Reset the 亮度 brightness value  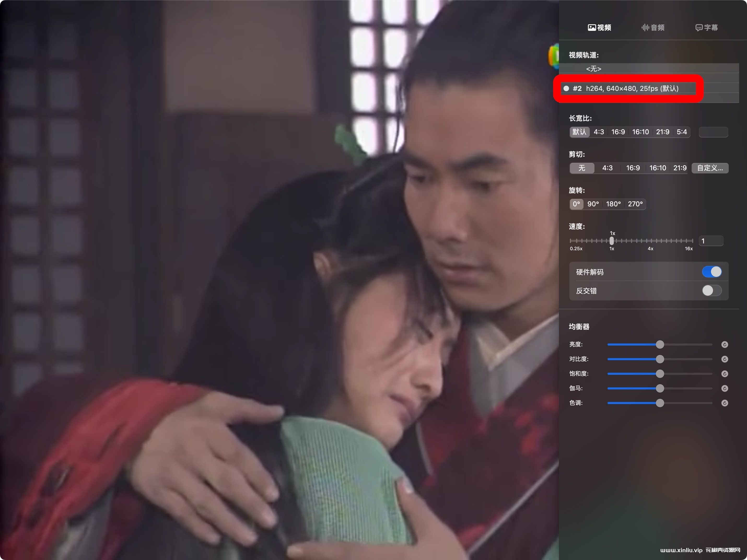[x=725, y=345]
